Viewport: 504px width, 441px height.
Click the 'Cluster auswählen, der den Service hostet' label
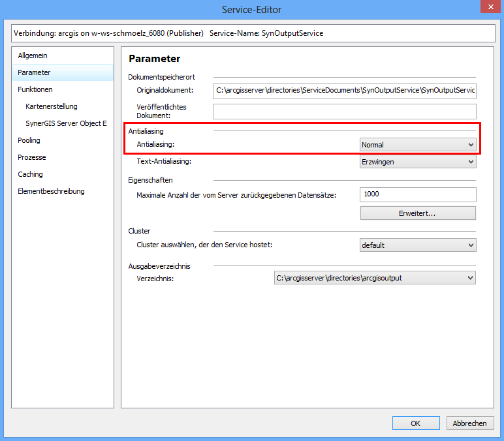(204, 245)
